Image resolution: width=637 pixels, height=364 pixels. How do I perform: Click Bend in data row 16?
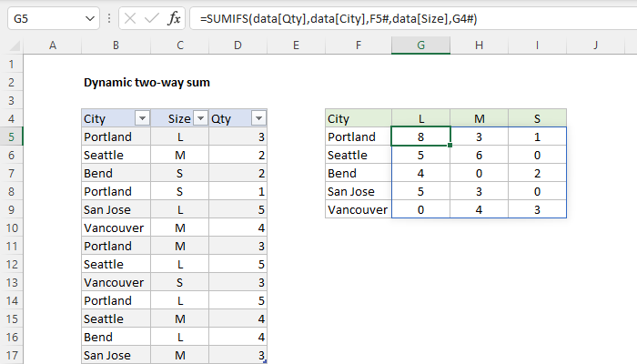[116, 337]
